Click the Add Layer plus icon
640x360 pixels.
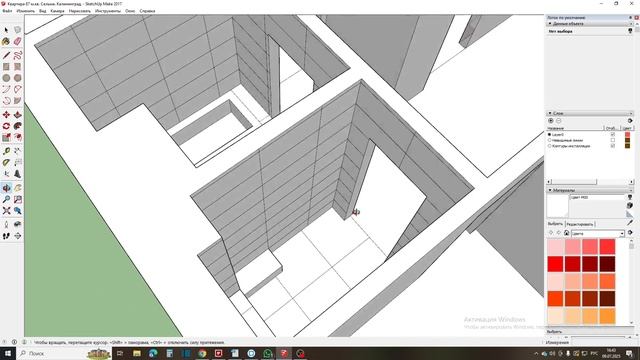(551, 121)
